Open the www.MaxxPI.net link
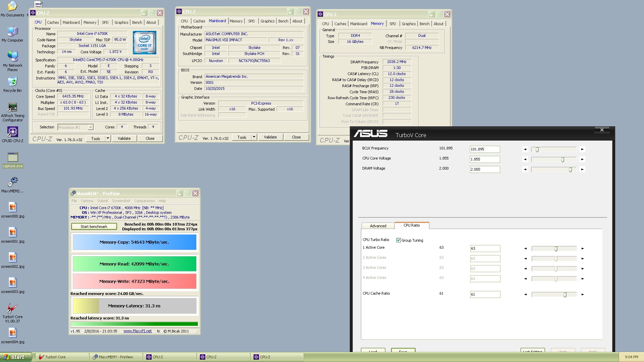 138,331
